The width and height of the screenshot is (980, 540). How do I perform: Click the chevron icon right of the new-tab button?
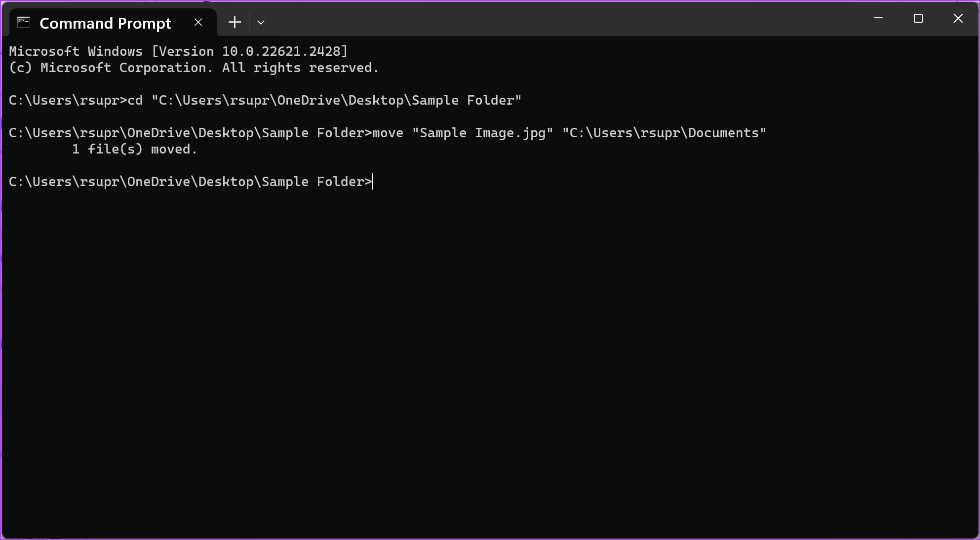point(261,22)
